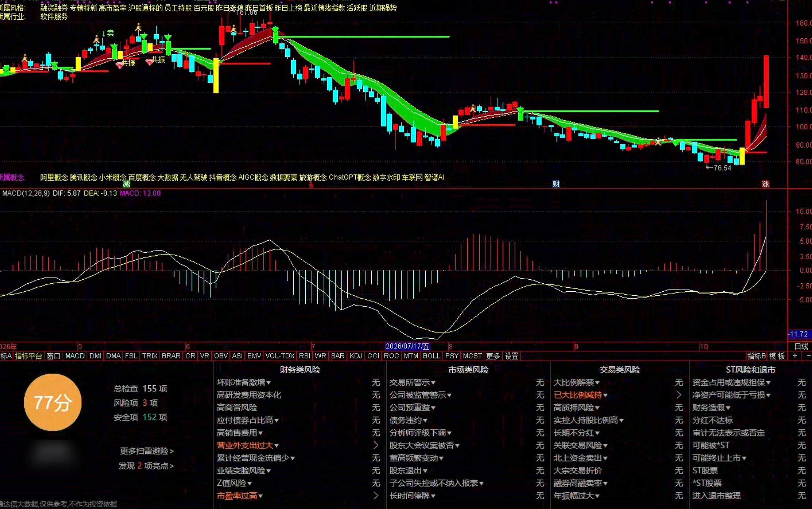Click the plus zoom icon
The width and height of the screenshot is (812, 509).
795,356
